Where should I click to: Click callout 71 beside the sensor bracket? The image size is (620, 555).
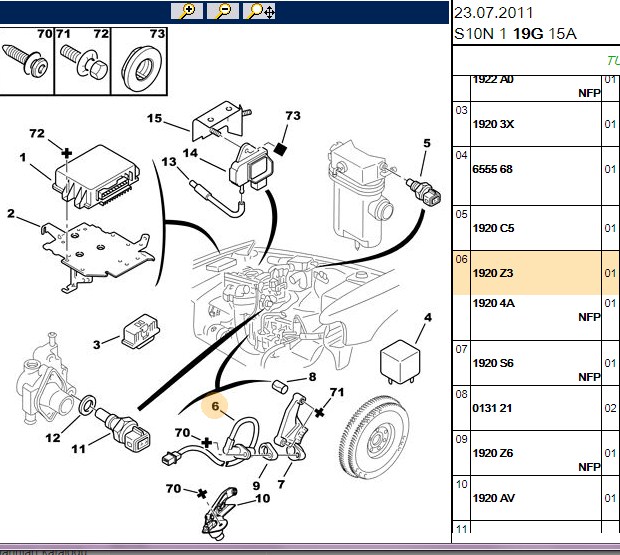click(x=336, y=392)
